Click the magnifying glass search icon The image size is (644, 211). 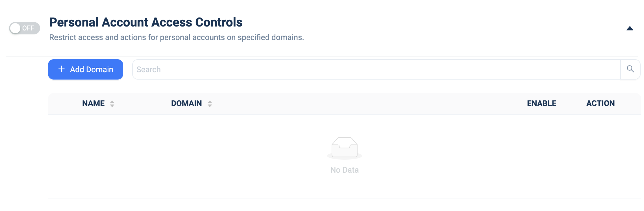[630, 69]
